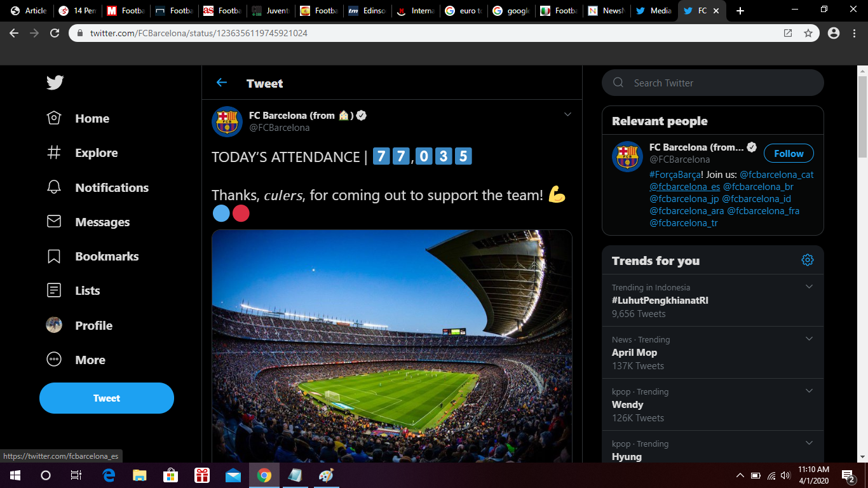The image size is (868, 488).
Task: Click the blue Tweet compose button
Action: (107, 398)
